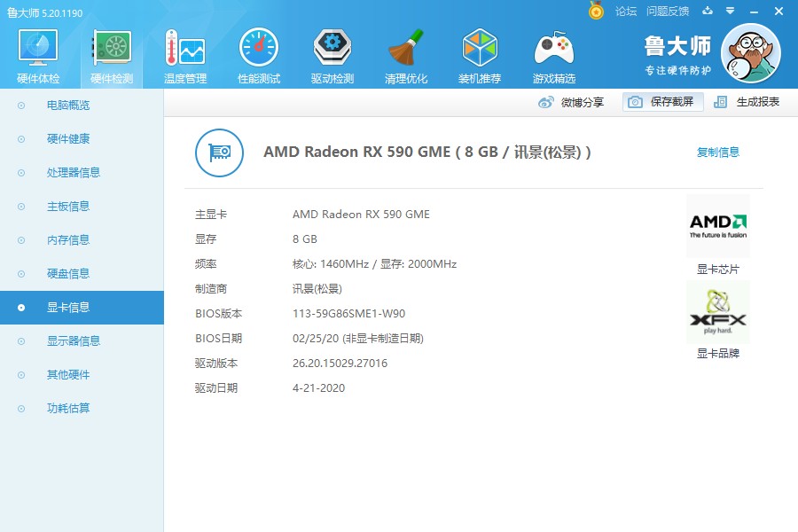Open the 温度管理 temperature management tool
798x532 pixels.
pyautogui.click(x=184, y=53)
